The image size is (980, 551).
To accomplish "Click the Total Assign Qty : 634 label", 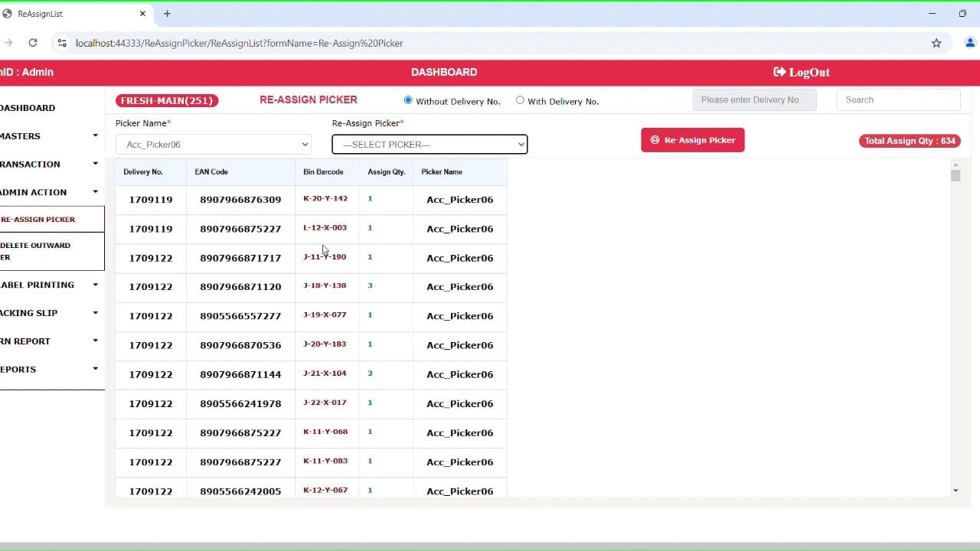I will pos(909,141).
